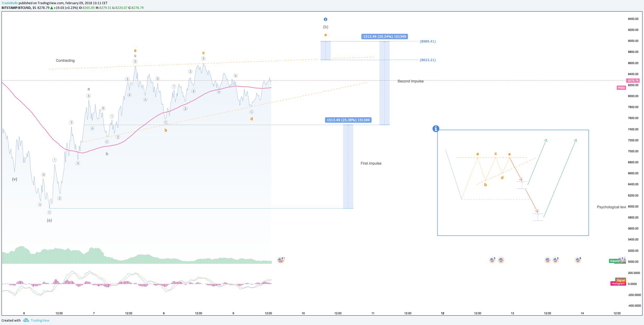The height and width of the screenshot is (325, 644).
Task: Click the 6000.00 price axis label
Action: point(633,206)
